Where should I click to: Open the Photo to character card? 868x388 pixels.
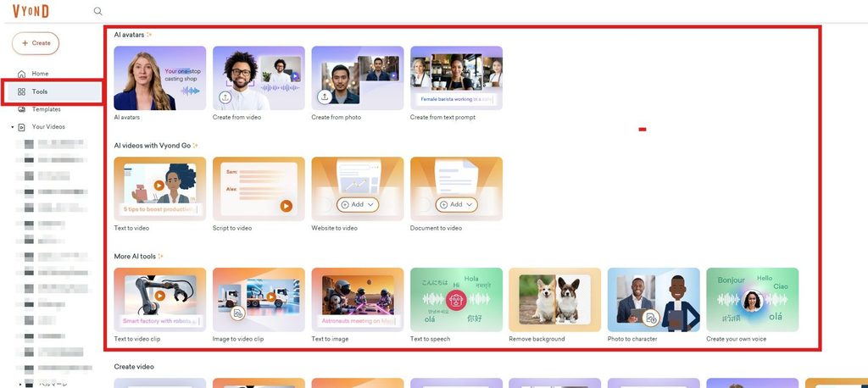[x=654, y=299]
